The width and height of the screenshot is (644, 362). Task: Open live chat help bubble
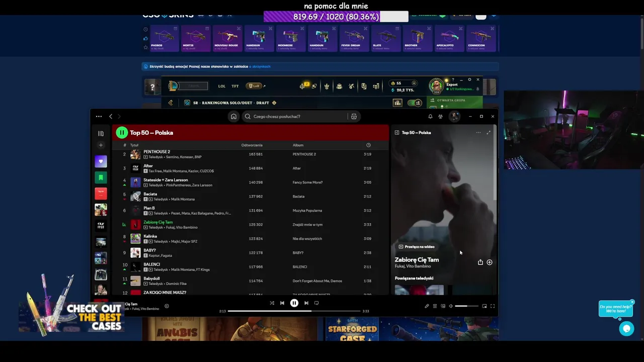[626, 329]
